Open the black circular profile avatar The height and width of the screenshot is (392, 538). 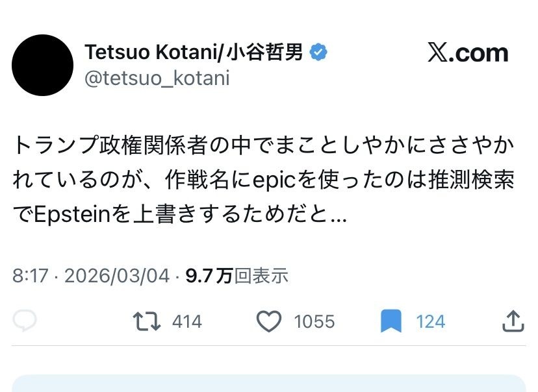43,66
